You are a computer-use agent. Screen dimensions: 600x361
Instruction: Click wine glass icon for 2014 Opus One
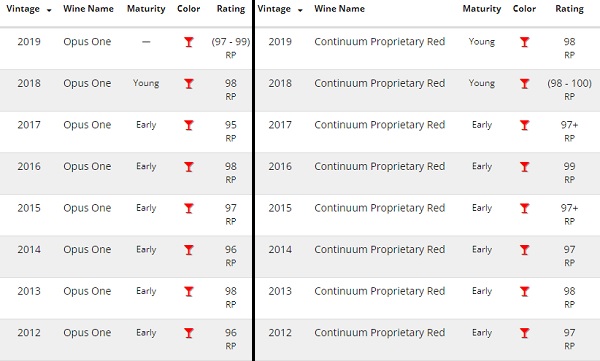click(189, 250)
